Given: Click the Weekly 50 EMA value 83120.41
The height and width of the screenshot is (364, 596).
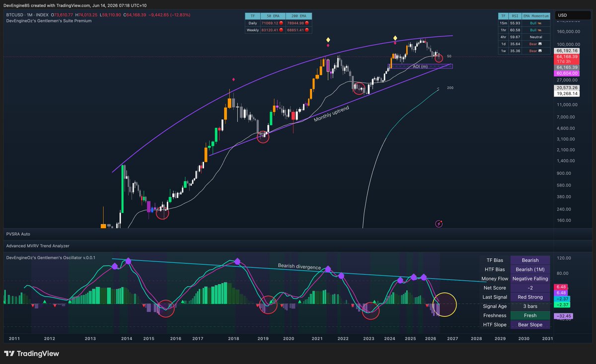Looking at the screenshot, I should (x=272, y=30).
